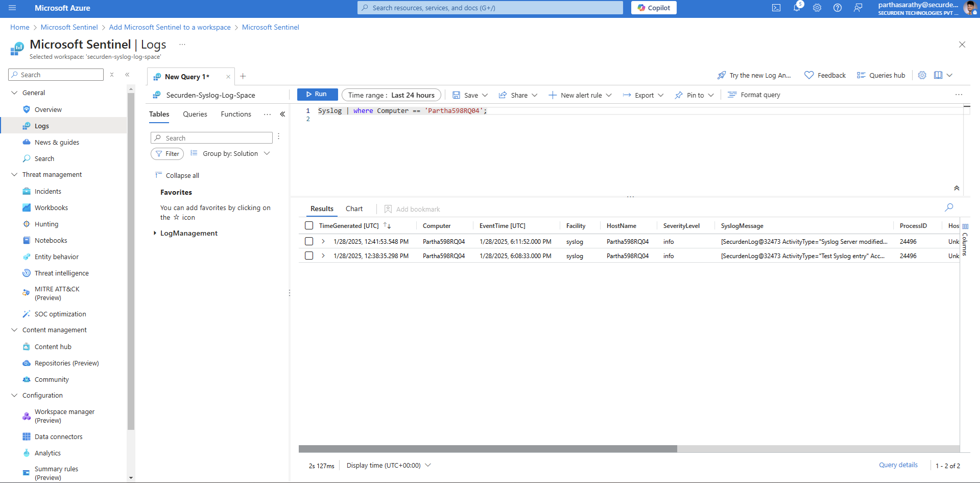Open portal settings gear in top bar

817,8
